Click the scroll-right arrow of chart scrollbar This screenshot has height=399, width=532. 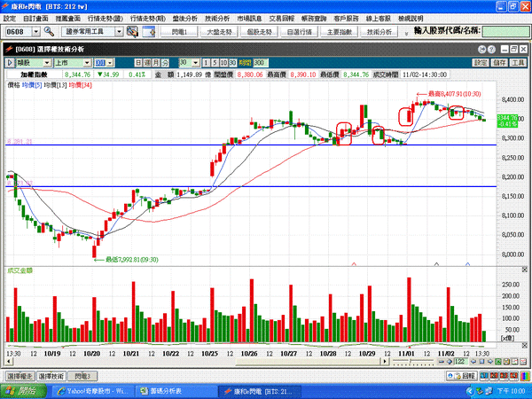[385, 362]
